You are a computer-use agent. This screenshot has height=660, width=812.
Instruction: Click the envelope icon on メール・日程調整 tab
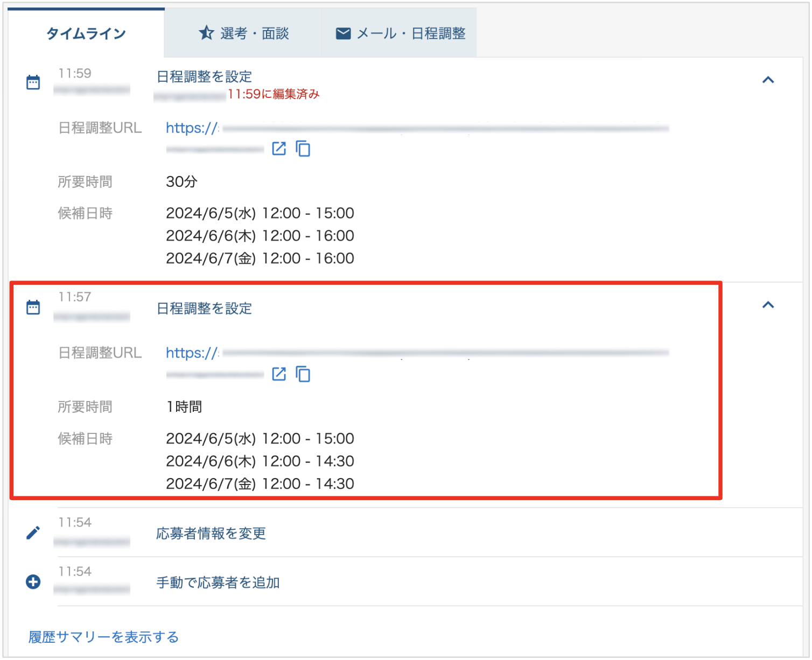[x=343, y=33]
